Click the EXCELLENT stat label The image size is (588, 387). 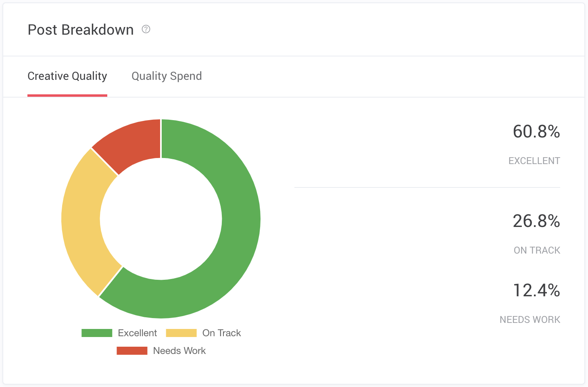click(534, 161)
